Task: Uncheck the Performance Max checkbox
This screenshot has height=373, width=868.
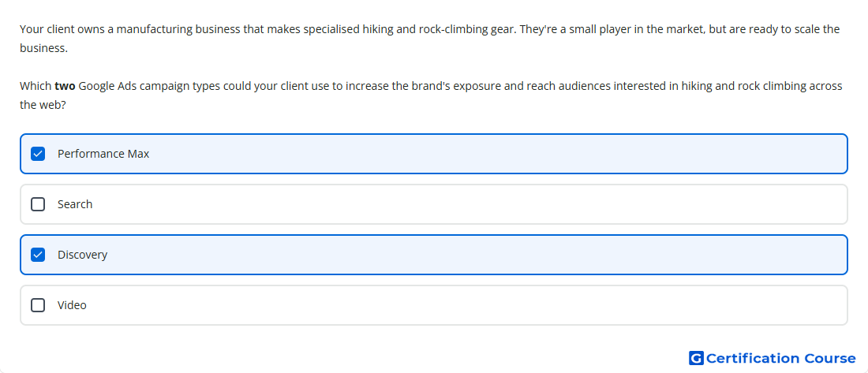Action: point(38,154)
